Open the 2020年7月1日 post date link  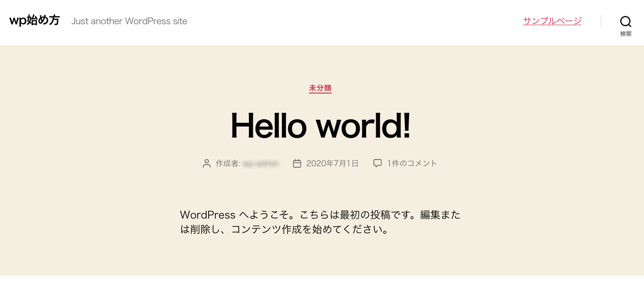click(332, 164)
